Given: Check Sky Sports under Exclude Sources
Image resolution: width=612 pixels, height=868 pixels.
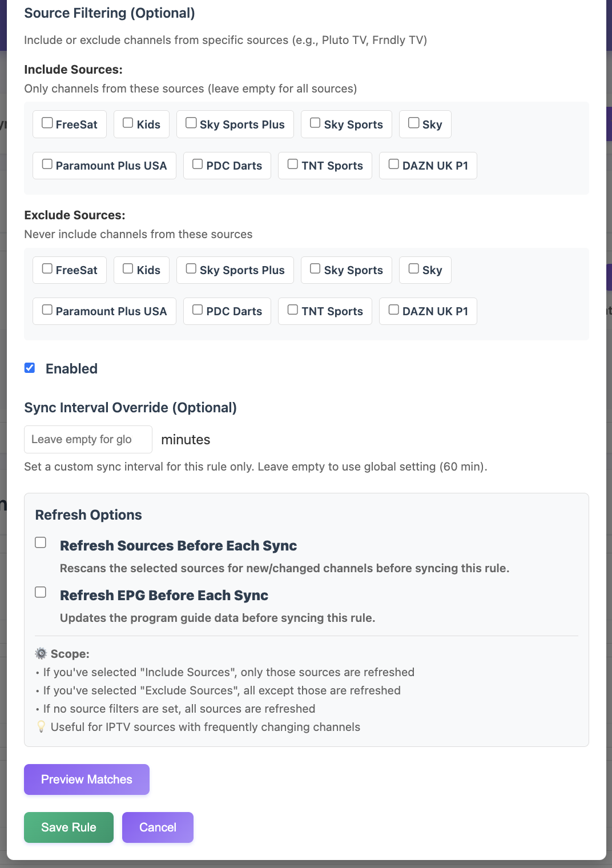Looking at the screenshot, I should coord(315,269).
